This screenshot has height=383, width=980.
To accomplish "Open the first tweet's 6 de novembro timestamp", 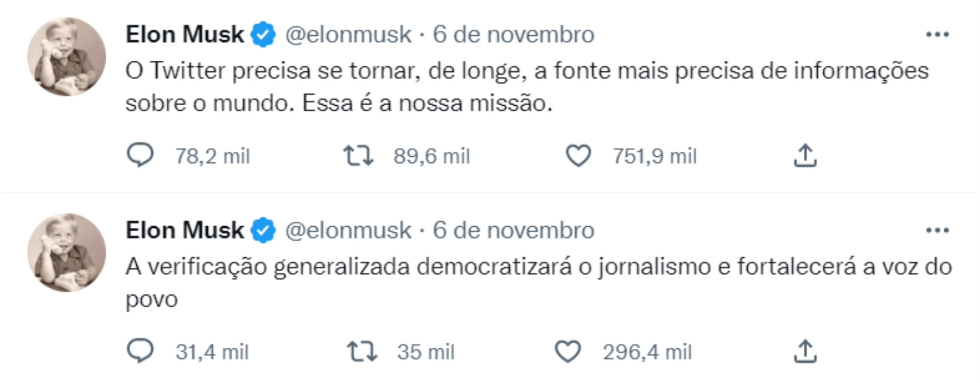I will (x=513, y=35).
